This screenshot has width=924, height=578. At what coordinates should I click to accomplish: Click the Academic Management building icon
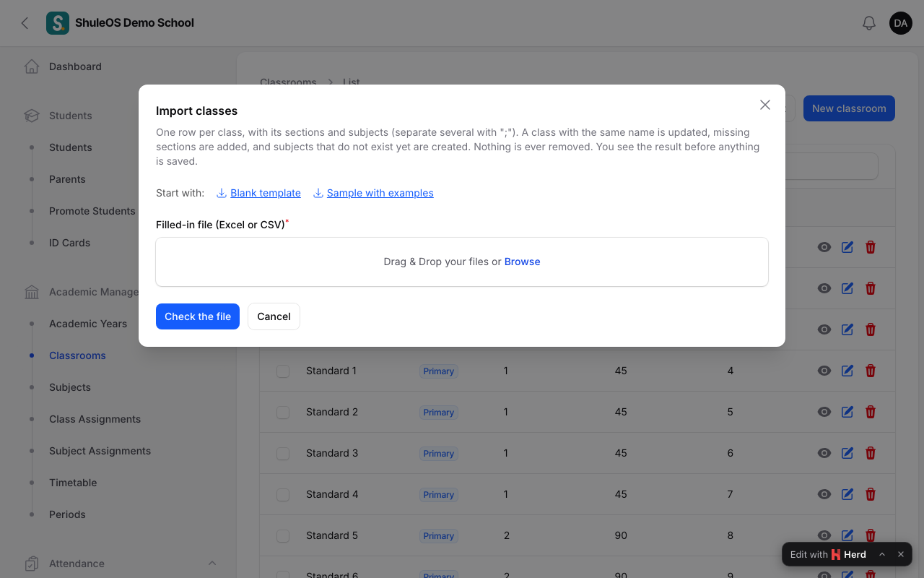click(x=32, y=292)
